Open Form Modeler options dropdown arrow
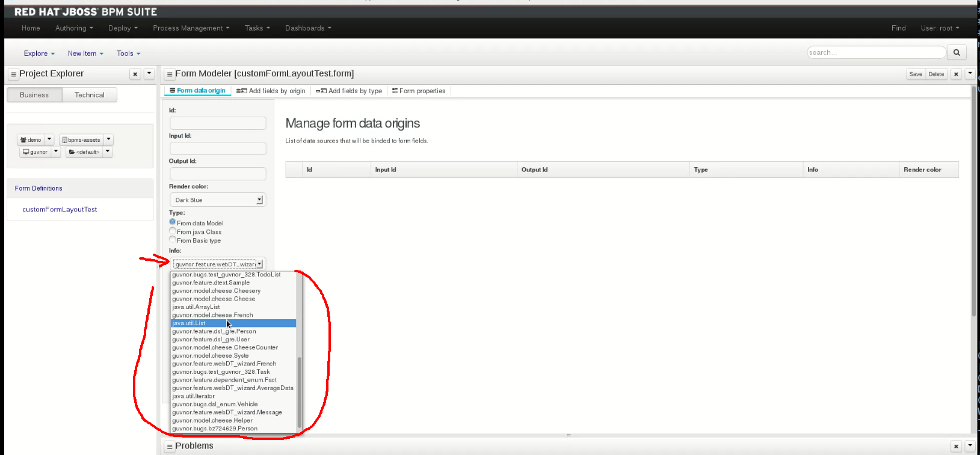This screenshot has height=455, width=980. (970, 73)
